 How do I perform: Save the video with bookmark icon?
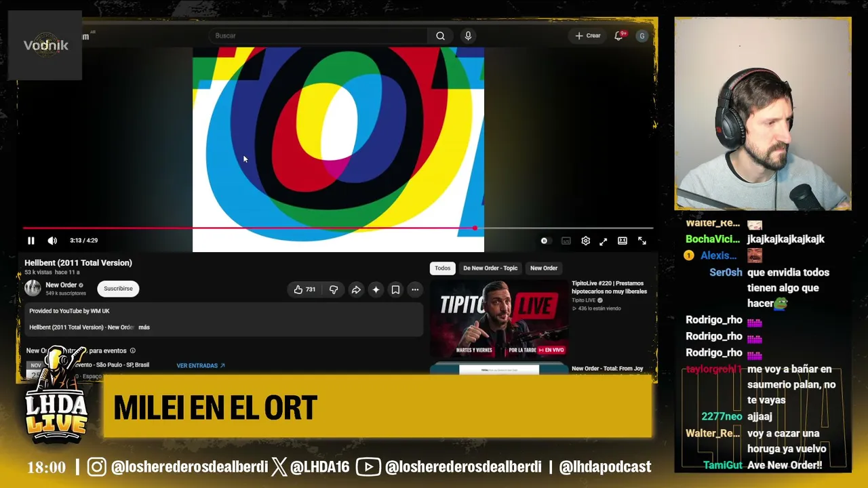(x=395, y=289)
